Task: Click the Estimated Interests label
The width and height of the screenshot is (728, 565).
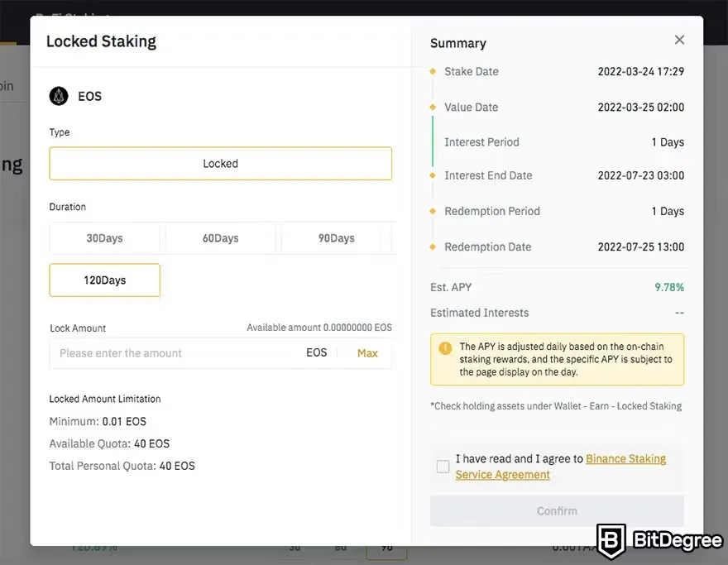Action: pos(479,313)
